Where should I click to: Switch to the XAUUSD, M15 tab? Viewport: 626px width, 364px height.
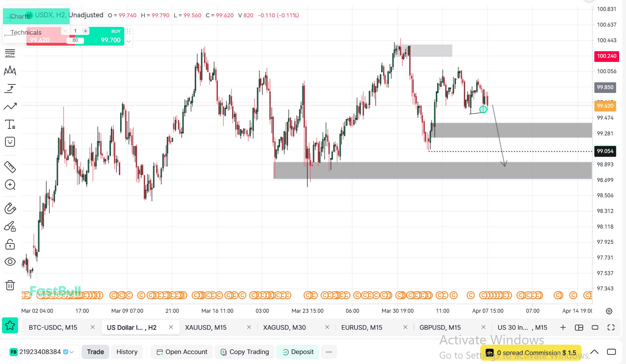click(205, 327)
